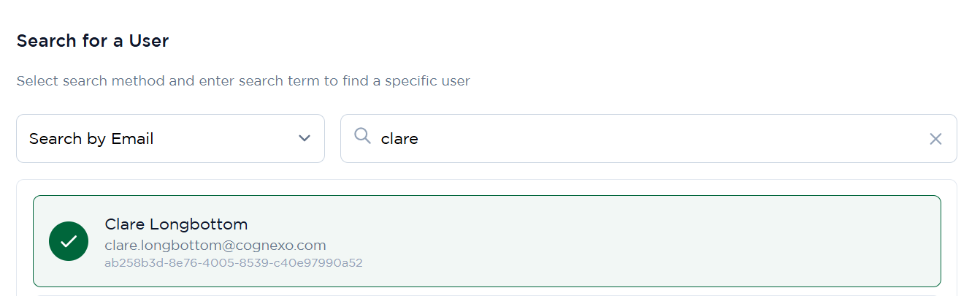
Task: Click empty space right of "clare" in search box
Action: click(657, 139)
